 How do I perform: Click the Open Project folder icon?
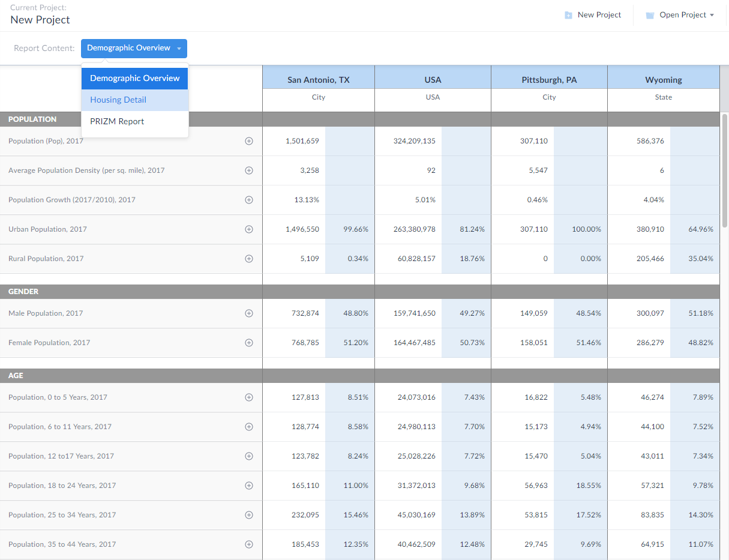pyautogui.click(x=650, y=15)
